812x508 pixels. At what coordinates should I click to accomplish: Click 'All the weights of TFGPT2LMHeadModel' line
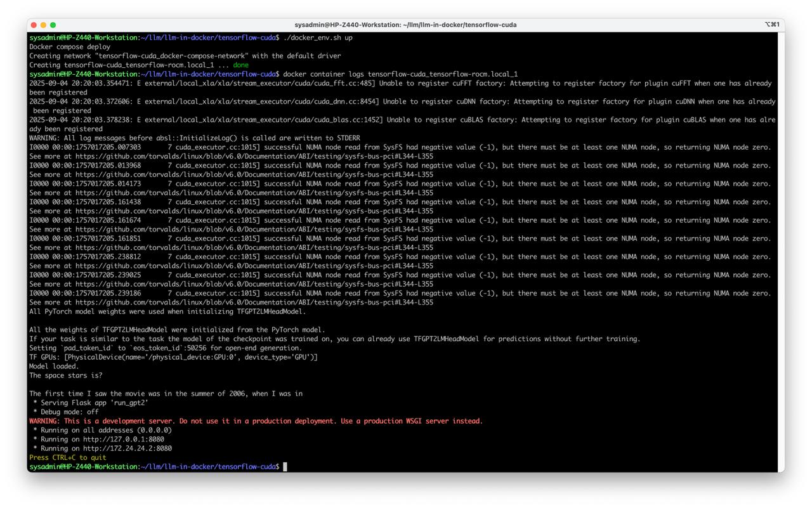coord(177,330)
